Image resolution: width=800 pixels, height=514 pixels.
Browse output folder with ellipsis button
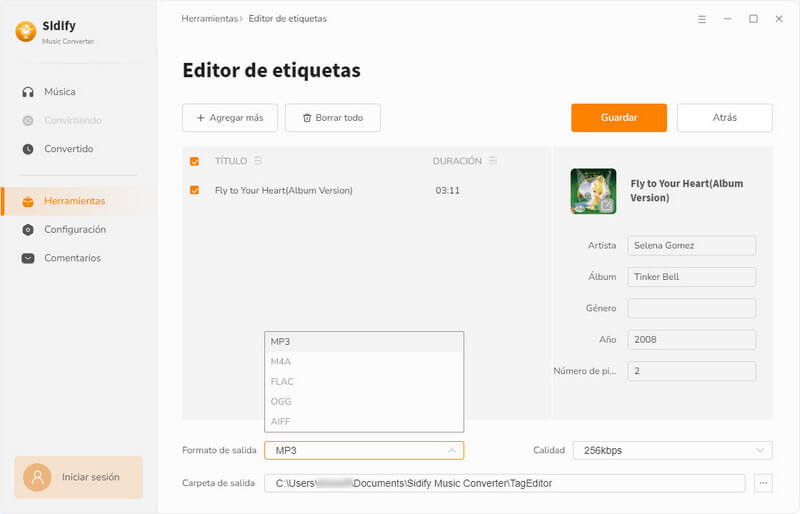click(x=763, y=483)
